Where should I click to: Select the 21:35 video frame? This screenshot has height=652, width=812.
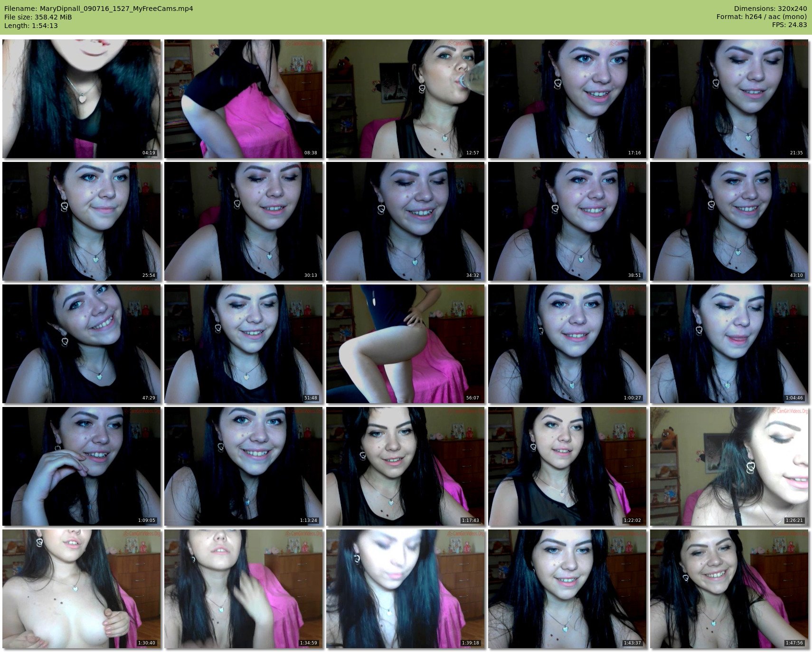729,99
